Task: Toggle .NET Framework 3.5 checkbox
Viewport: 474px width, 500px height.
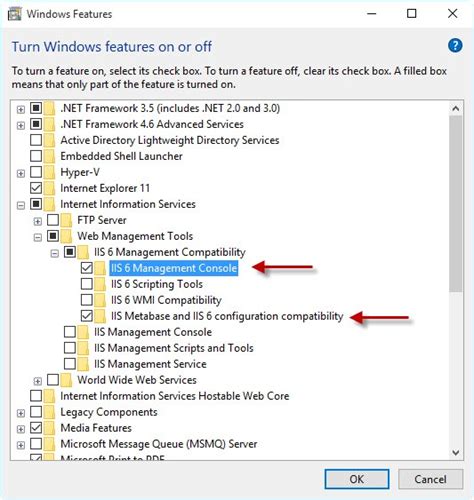Action: tap(36, 108)
